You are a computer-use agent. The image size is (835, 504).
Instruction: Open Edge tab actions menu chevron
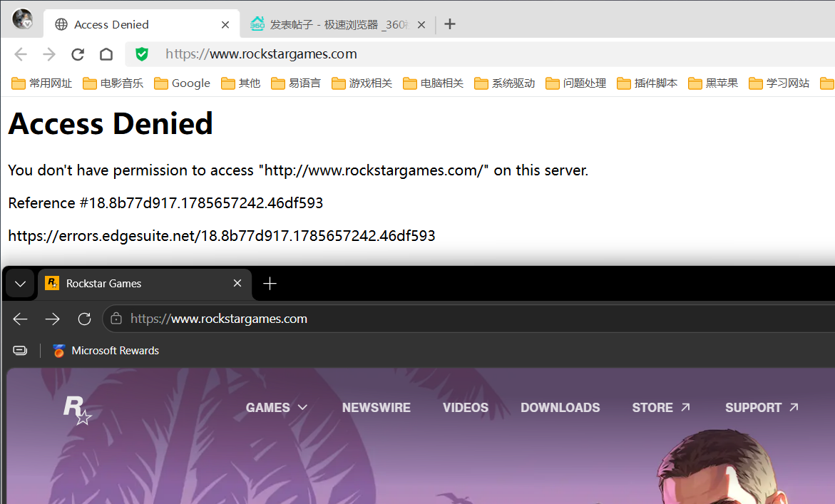point(20,284)
